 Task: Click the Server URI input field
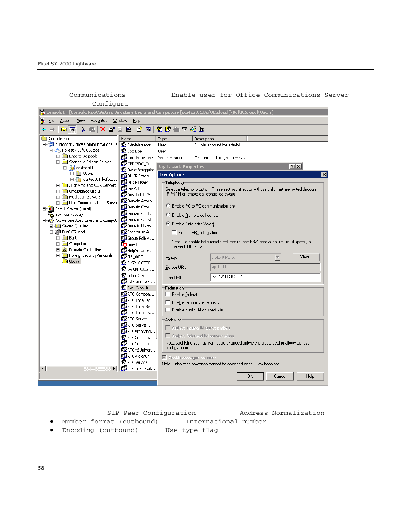[x=265, y=267]
